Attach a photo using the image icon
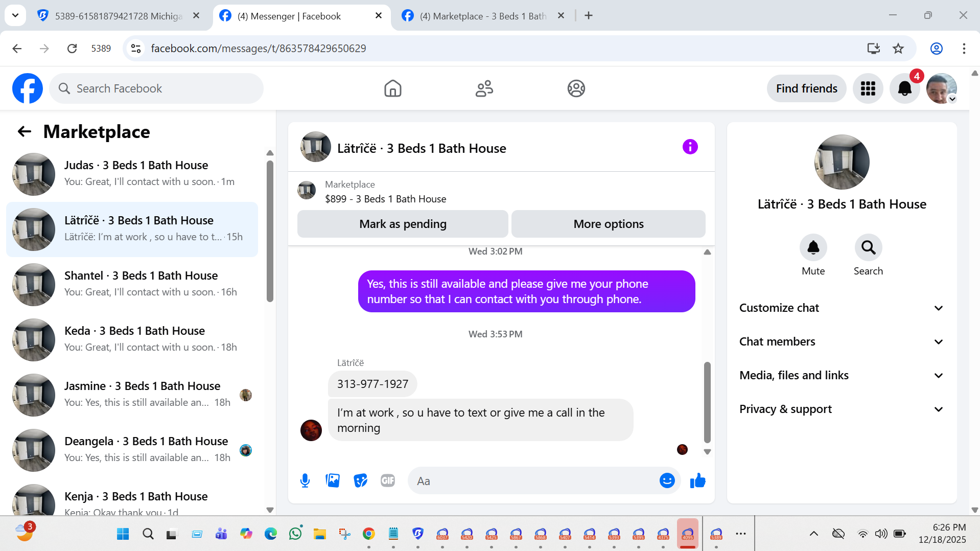Image resolution: width=980 pixels, height=551 pixels. click(333, 481)
